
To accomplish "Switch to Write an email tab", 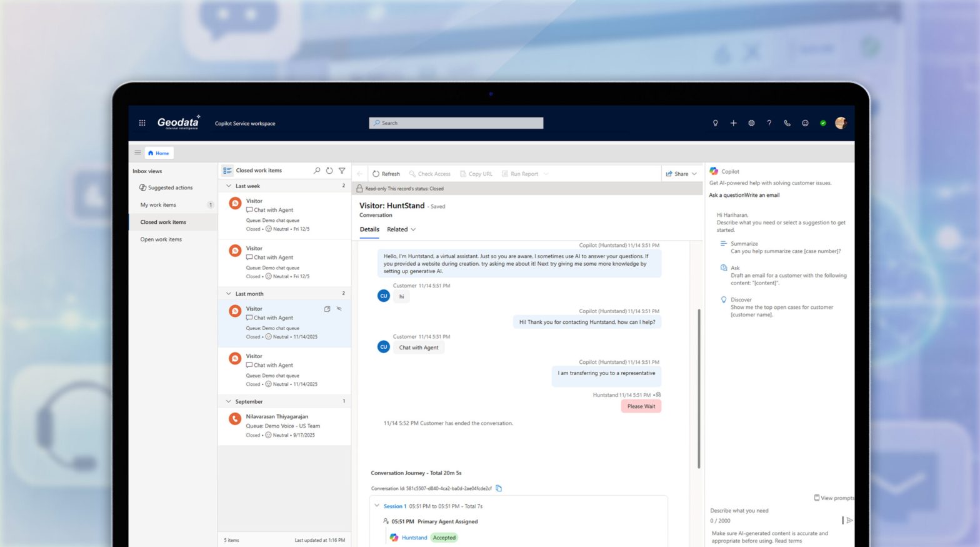I will coord(762,195).
